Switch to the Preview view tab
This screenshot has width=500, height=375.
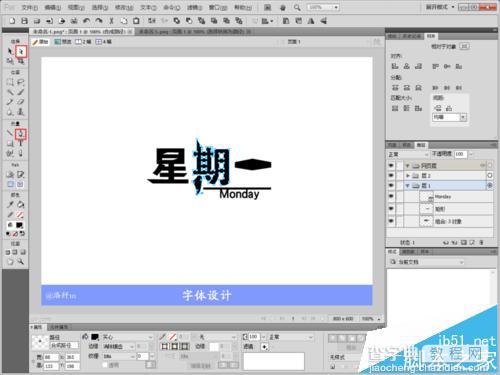click(63, 42)
